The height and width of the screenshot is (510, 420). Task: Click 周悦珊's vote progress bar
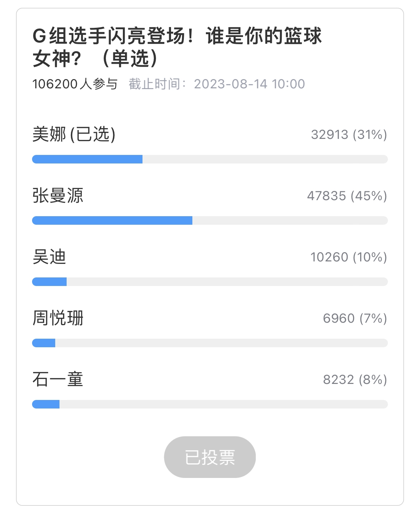[210, 343]
